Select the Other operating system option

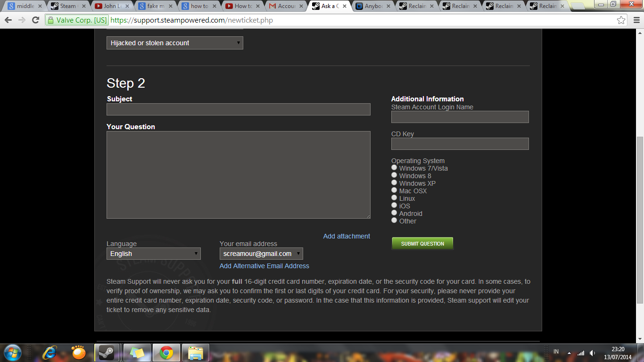(394, 220)
